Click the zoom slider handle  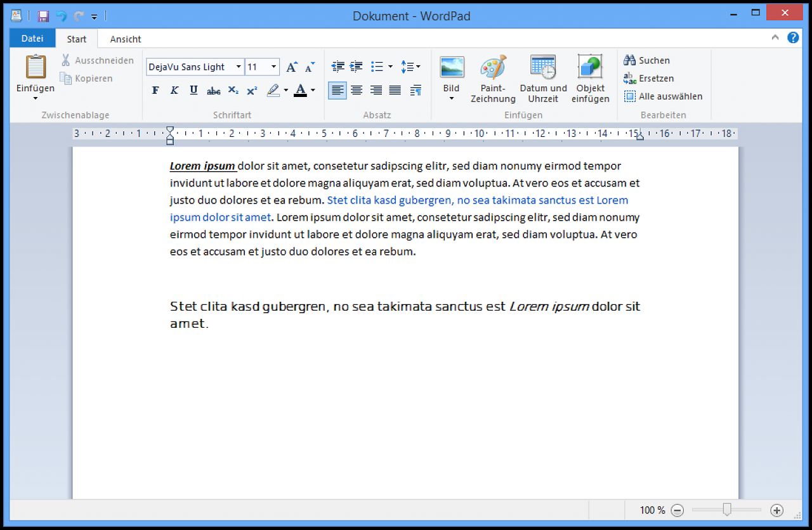pyautogui.click(x=727, y=510)
